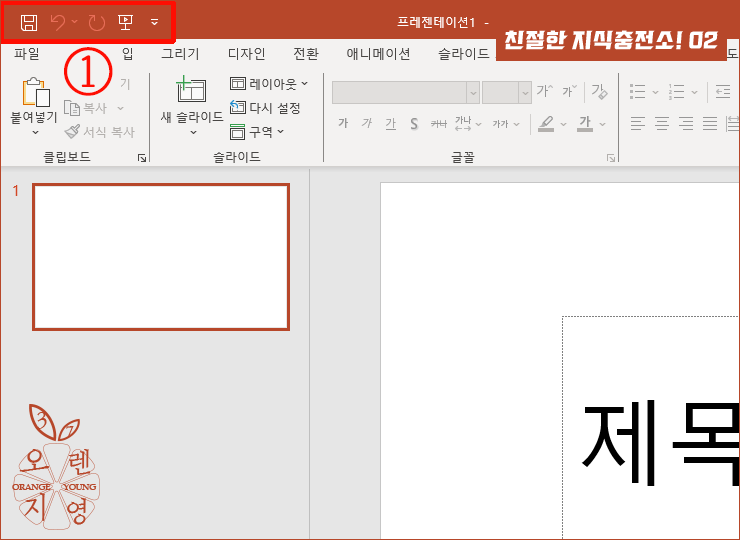Open clipboard group dialog launcher

(x=142, y=158)
